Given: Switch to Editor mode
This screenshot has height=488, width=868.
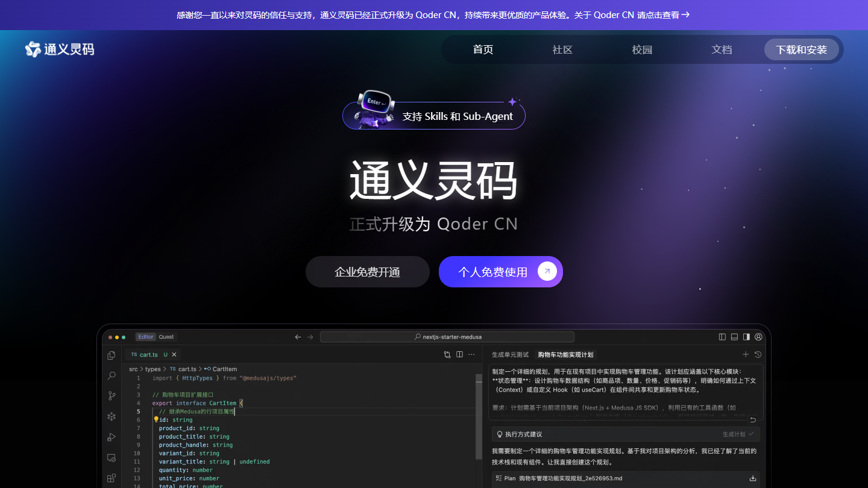Looking at the screenshot, I should 146,337.
